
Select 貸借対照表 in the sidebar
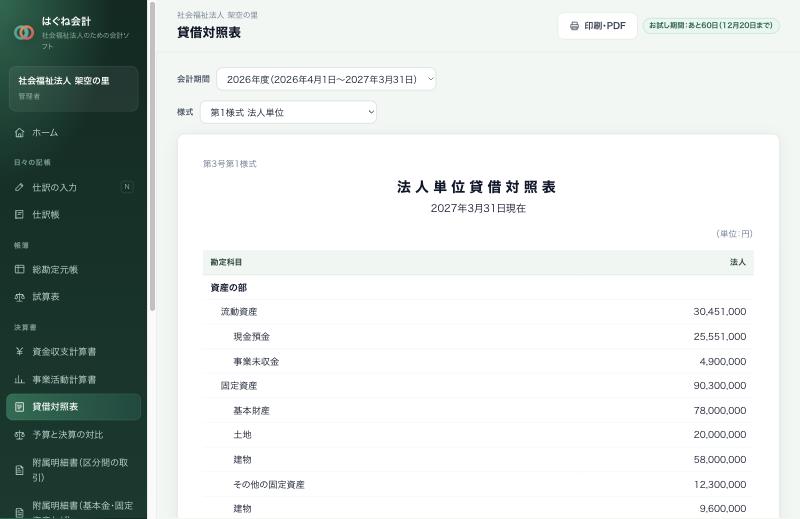[73, 407]
